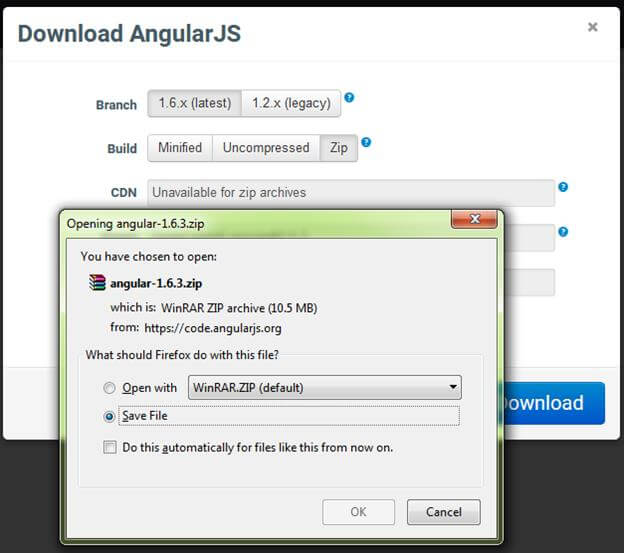The width and height of the screenshot is (624, 553).
Task: Click the blue Download button
Action: 554,403
